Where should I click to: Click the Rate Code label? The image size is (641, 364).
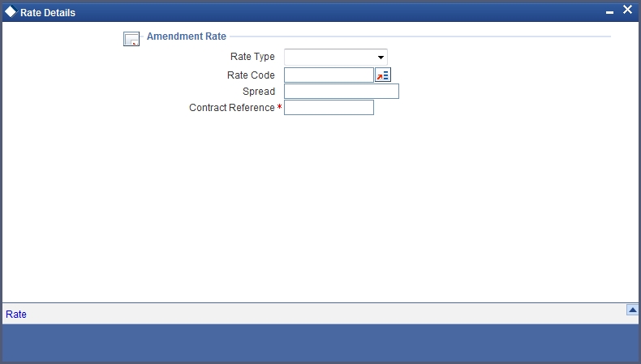click(x=251, y=75)
